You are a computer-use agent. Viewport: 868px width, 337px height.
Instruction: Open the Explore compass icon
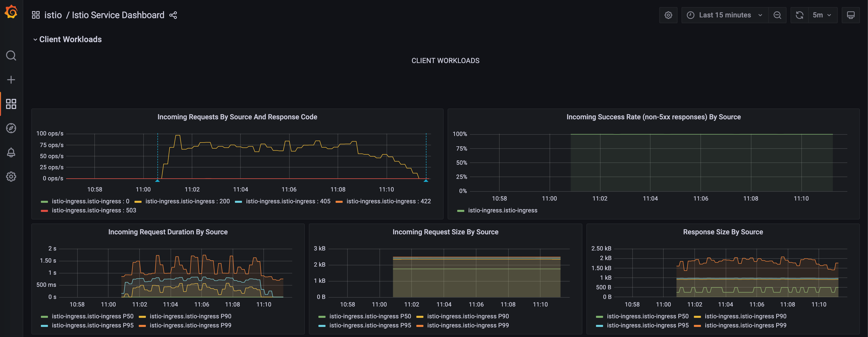pyautogui.click(x=11, y=128)
